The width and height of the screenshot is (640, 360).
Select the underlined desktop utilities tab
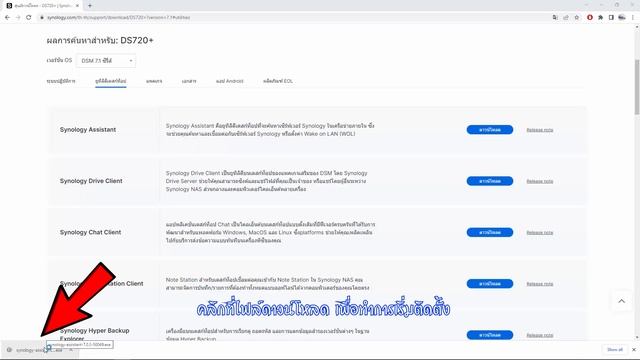[x=111, y=81]
